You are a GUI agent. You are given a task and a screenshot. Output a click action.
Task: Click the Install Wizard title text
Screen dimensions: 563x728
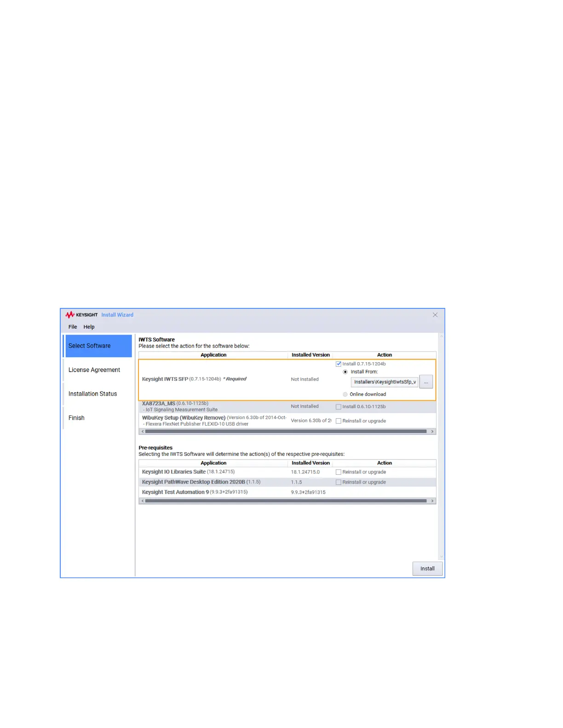(x=117, y=315)
